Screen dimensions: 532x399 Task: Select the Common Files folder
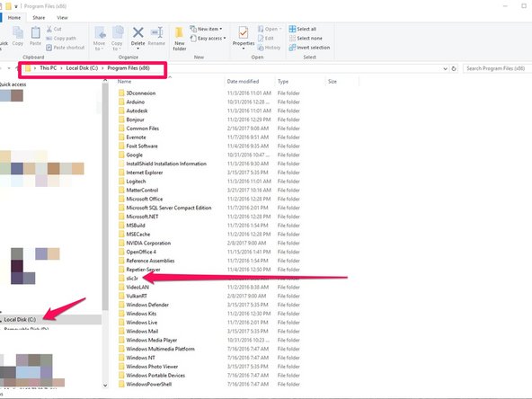143,129
